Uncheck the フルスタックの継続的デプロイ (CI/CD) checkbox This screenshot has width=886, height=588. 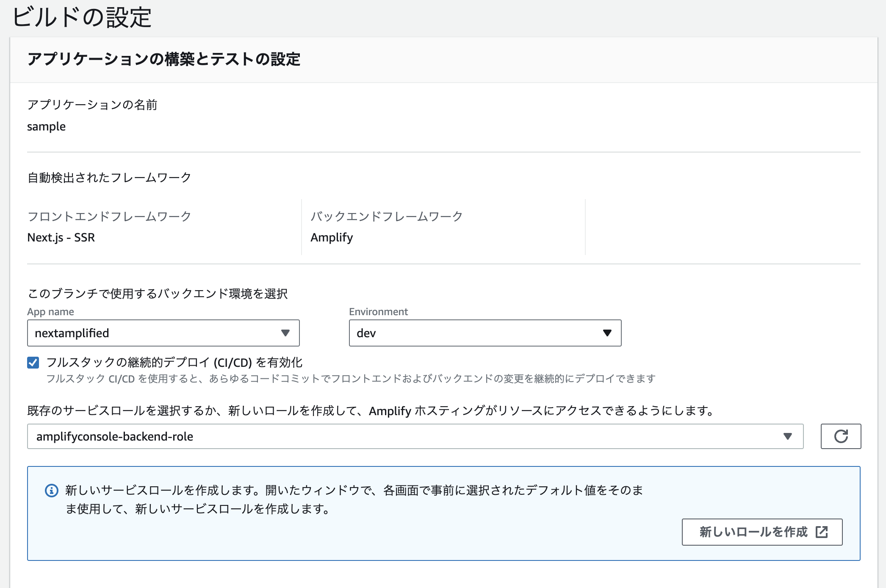[33, 363]
